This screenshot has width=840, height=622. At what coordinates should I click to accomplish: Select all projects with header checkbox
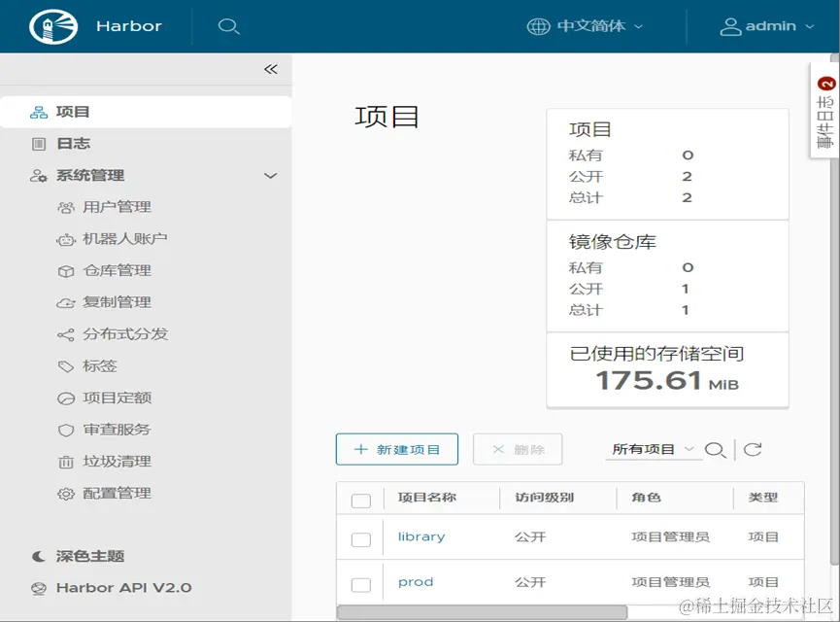361,501
